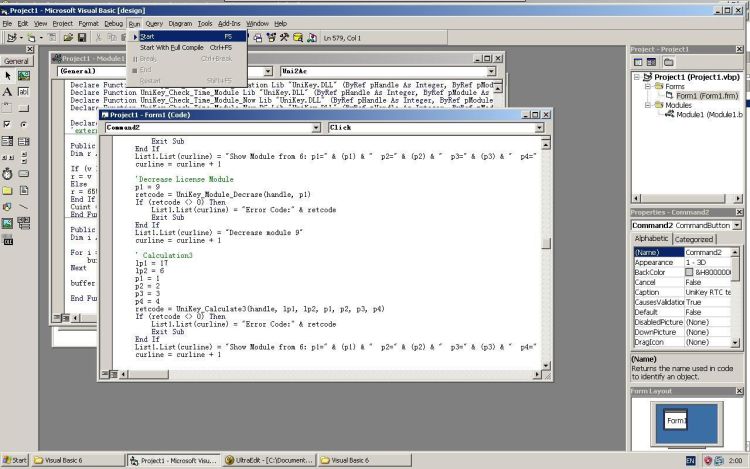Open the Add-Ins menu
Screen dimensions: 750x469
click(x=229, y=23)
